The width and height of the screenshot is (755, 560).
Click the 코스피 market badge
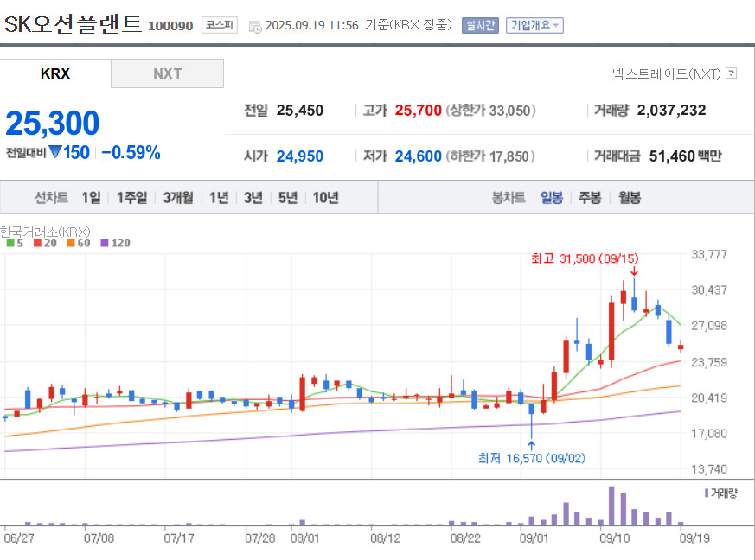[x=219, y=25]
